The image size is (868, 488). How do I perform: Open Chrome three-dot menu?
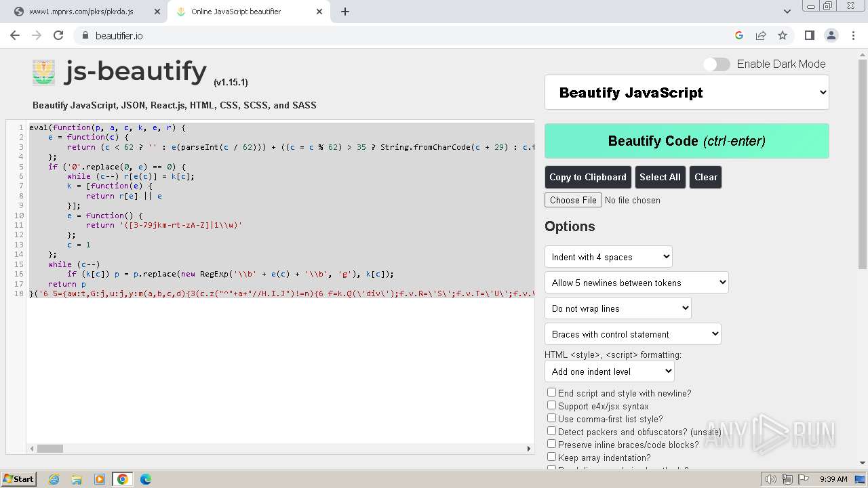(x=852, y=35)
